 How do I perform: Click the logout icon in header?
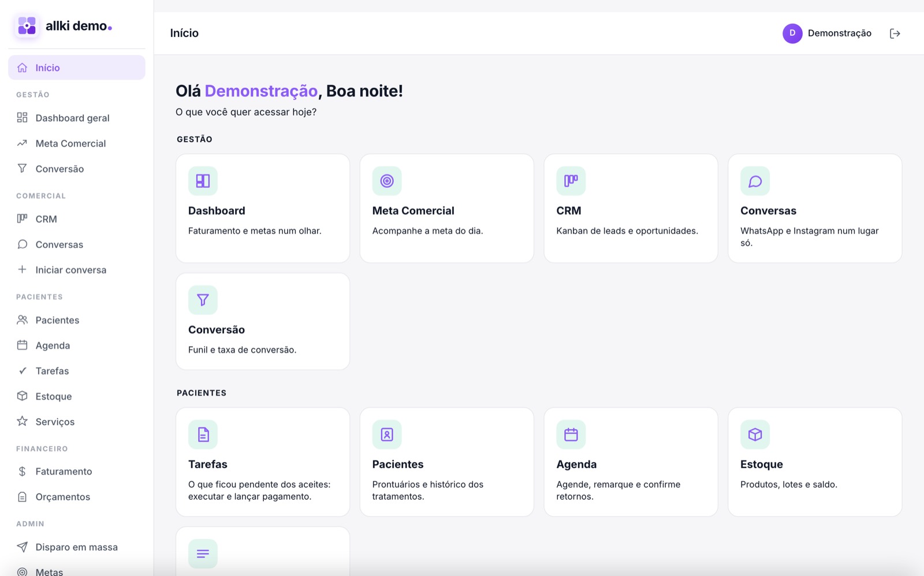tap(895, 34)
